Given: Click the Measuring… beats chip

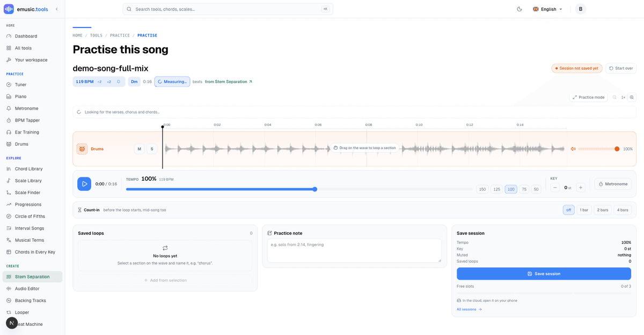Looking at the screenshot, I should point(172,81).
